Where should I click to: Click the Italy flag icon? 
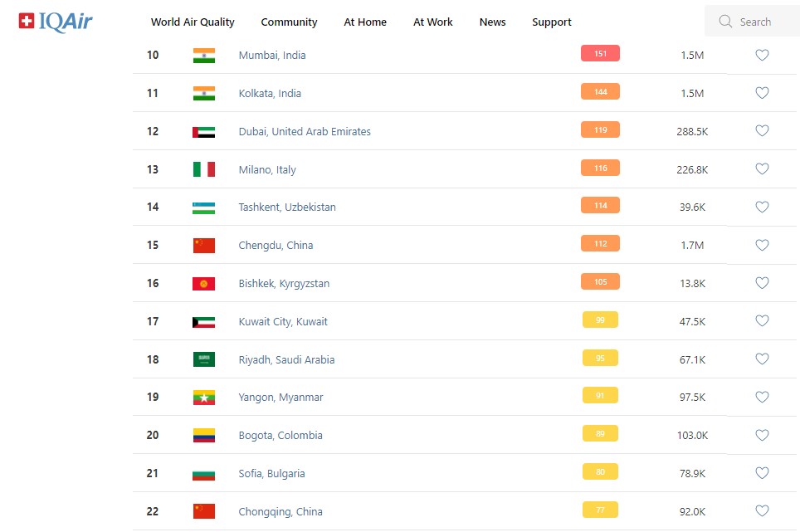pyautogui.click(x=203, y=169)
